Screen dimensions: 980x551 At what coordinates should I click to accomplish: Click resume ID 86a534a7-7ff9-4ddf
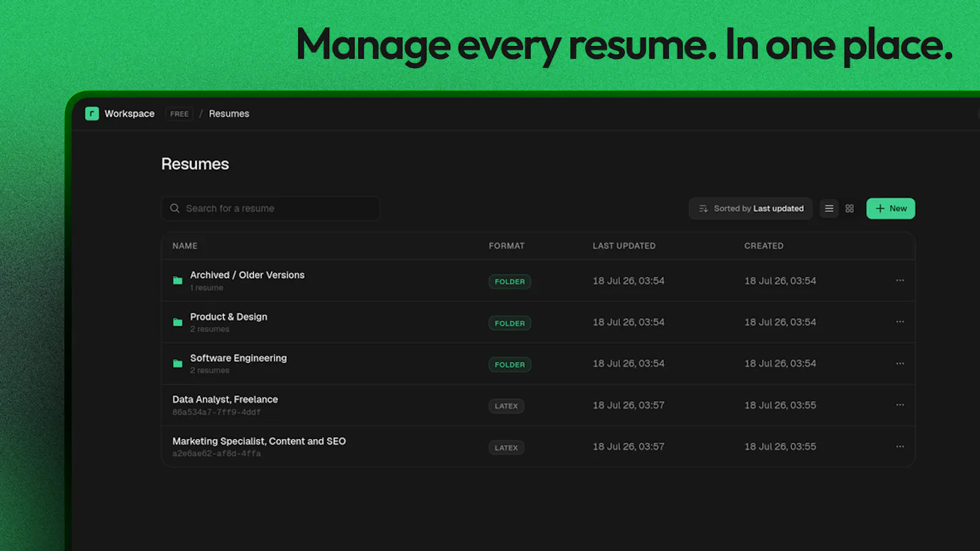pyautogui.click(x=216, y=413)
